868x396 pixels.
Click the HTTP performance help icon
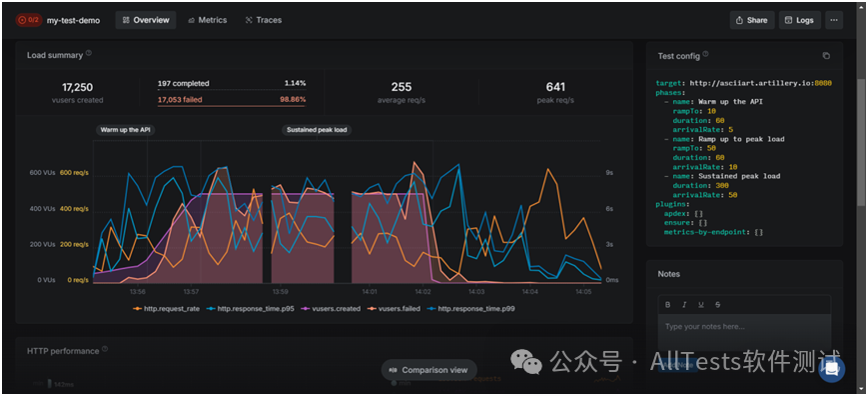[x=105, y=350]
